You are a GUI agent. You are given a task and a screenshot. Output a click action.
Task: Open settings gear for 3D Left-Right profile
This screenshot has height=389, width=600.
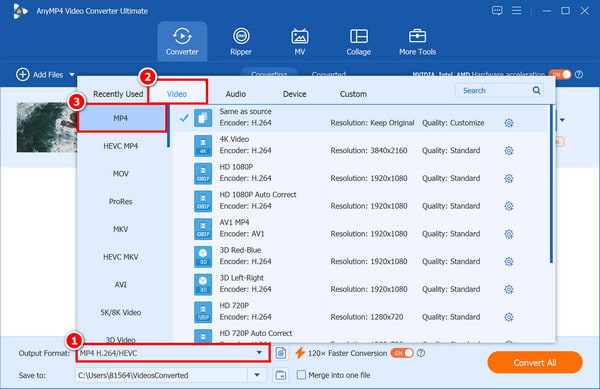coord(509,289)
